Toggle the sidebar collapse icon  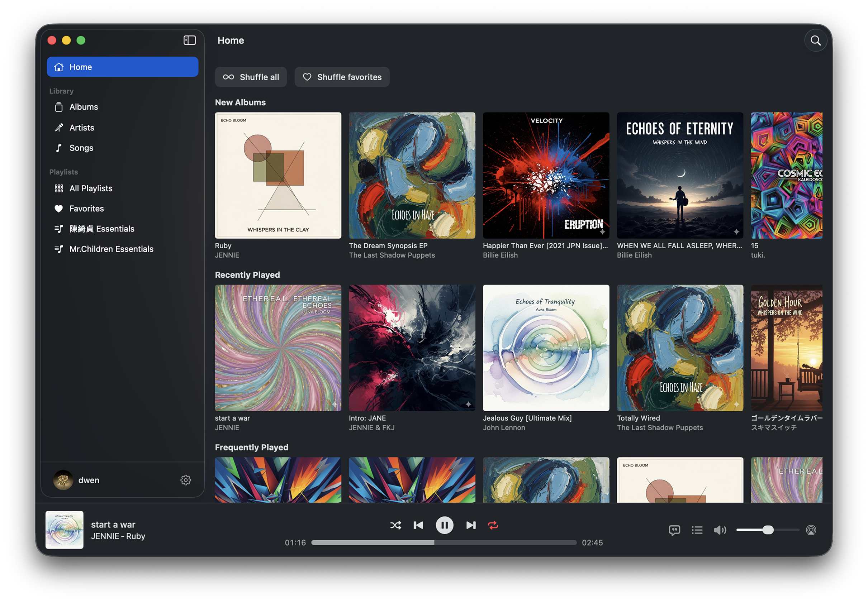click(189, 40)
